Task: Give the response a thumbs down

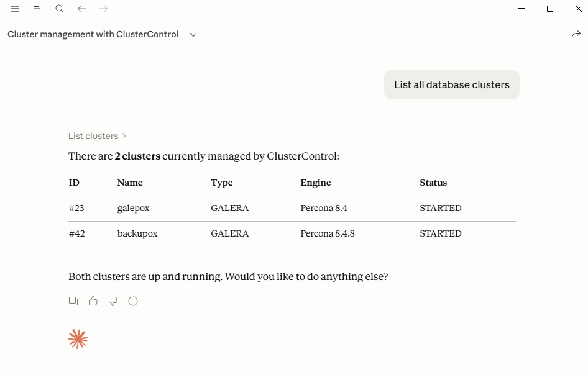Action: tap(113, 301)
